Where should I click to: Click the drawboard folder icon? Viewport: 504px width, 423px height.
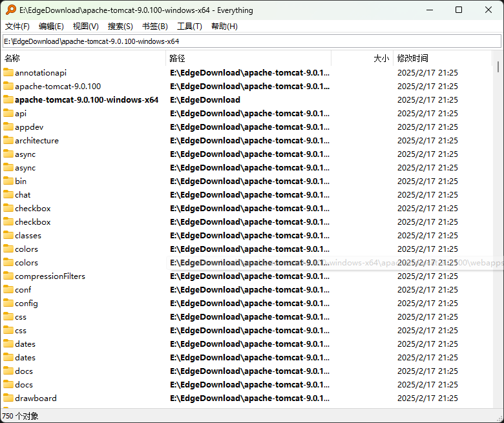(8, 398)
